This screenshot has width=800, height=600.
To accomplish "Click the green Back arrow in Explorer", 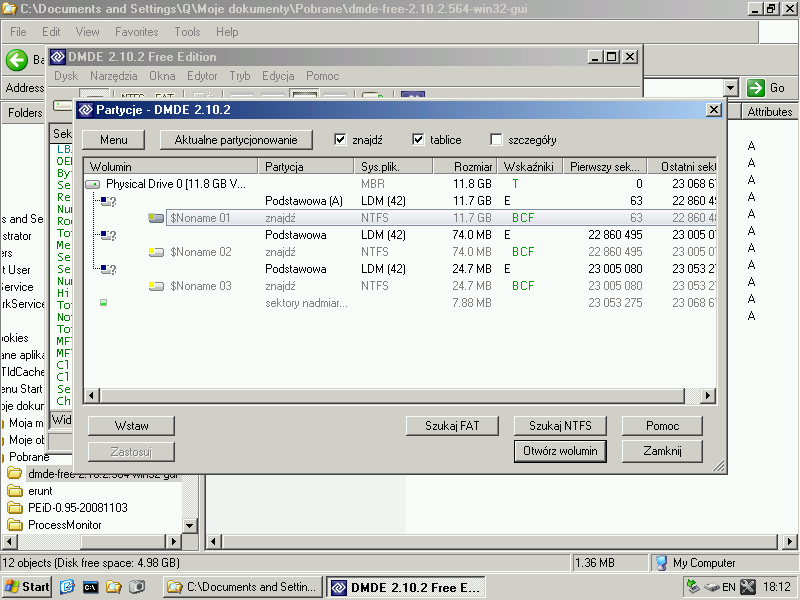I will tap(17, 60).
